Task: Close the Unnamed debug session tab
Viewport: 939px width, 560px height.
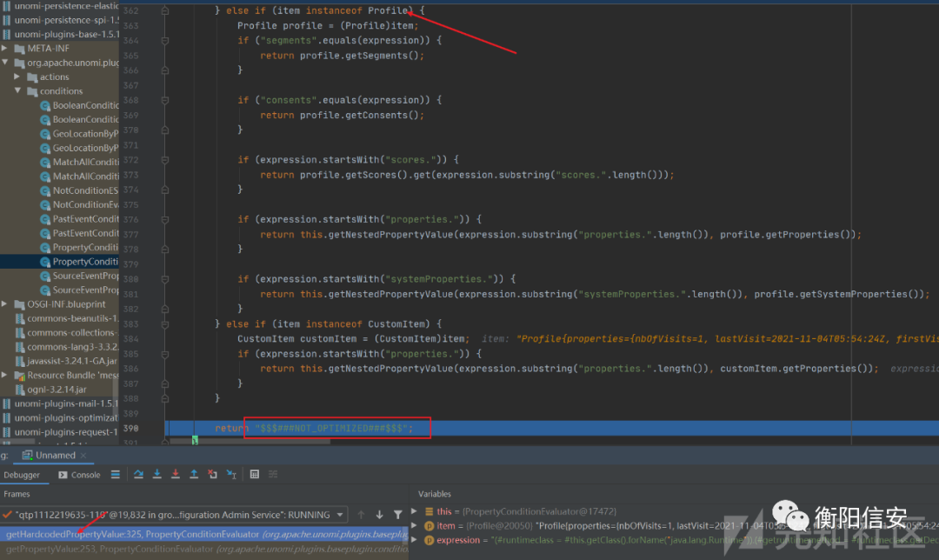Action: click(83, 456)
